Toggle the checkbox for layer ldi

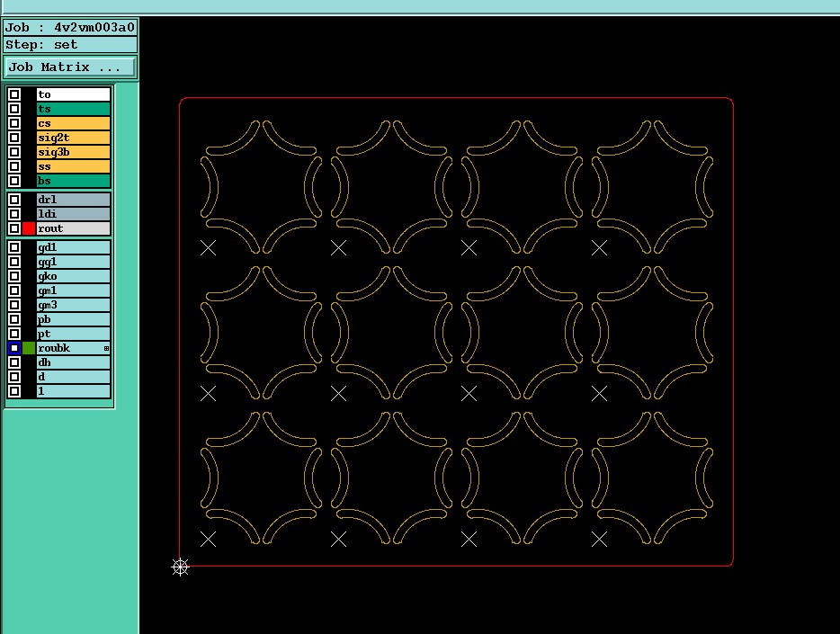(14, 214)
